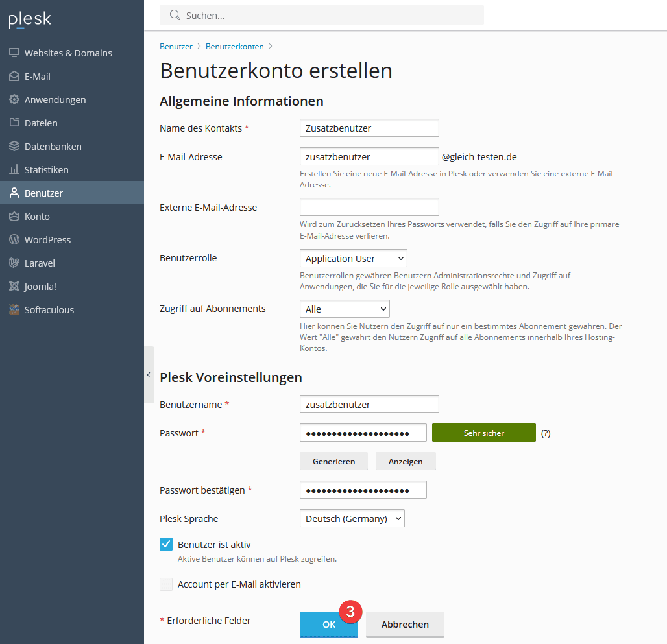Click the Datenbanken stack icon

[x=14, y=147]
